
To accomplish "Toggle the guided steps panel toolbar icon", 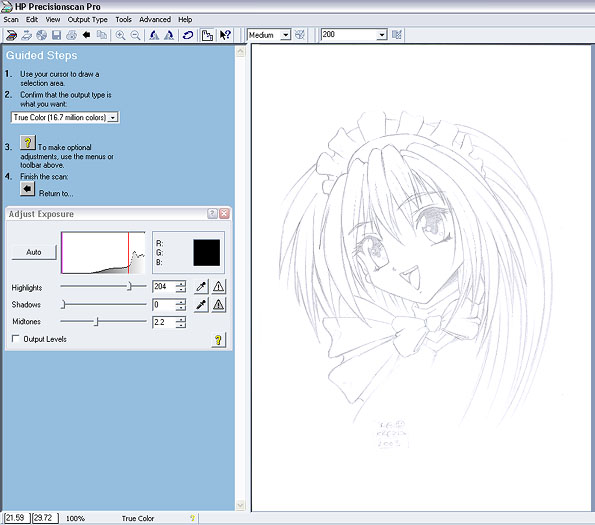I will 207,35.
